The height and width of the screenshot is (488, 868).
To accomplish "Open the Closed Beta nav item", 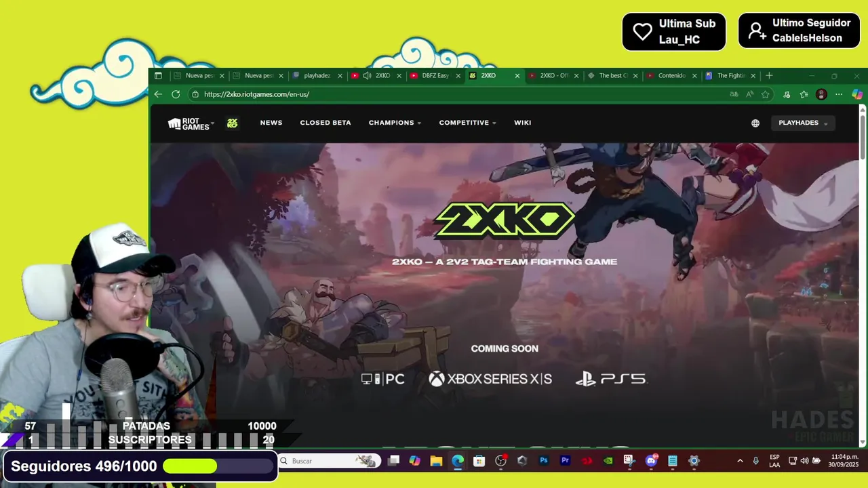I will tap(325, 123).
